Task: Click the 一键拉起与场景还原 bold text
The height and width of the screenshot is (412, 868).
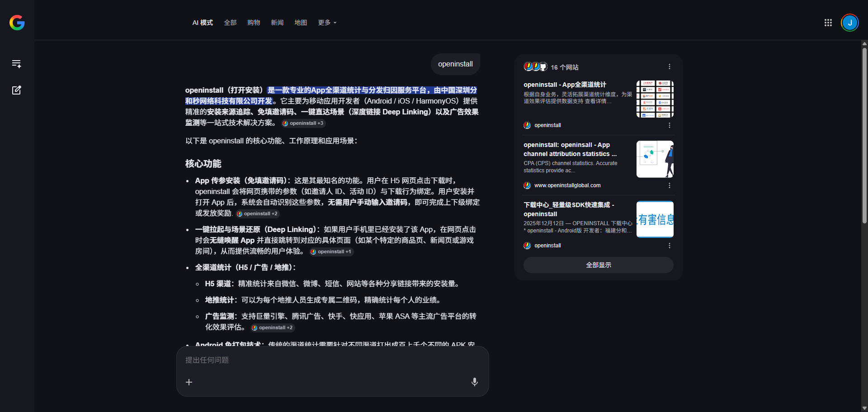Action: pyautogui.click(x=257, y=229)
